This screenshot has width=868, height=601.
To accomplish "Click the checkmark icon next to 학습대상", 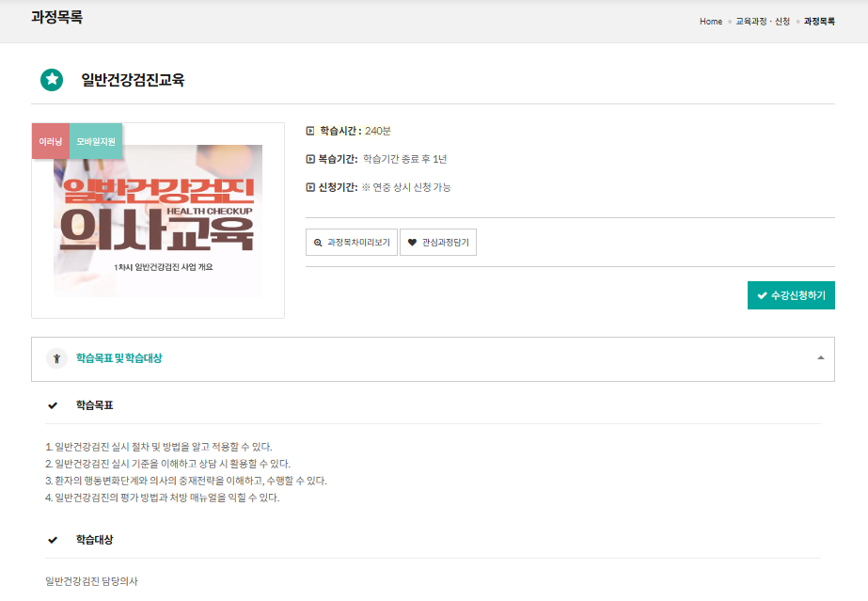I will coord(53,540).
